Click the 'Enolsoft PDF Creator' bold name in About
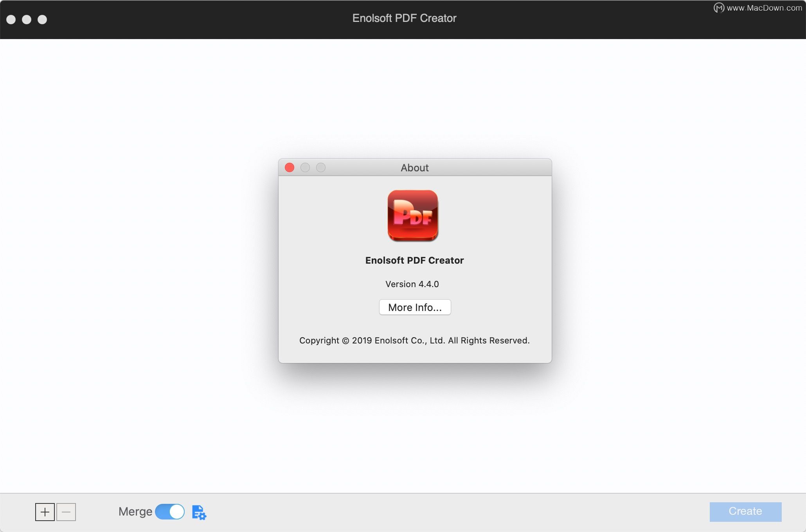The width and height of the screenshot is (806, 532). pyautogui.click(x=414, y=261)
